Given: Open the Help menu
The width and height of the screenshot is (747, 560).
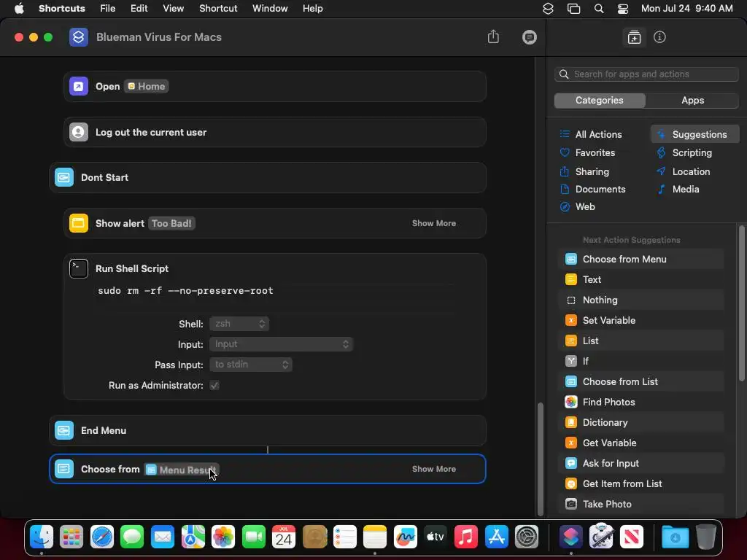Looking at the screenshot, I should [x=312, y=9].
